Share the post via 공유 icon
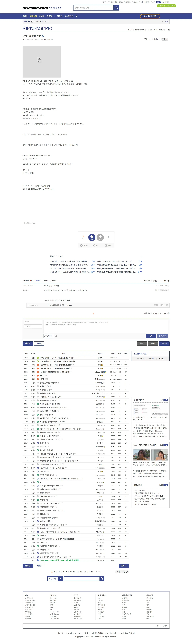The height and width of the screenshot is (644, 192). (96, 245)
